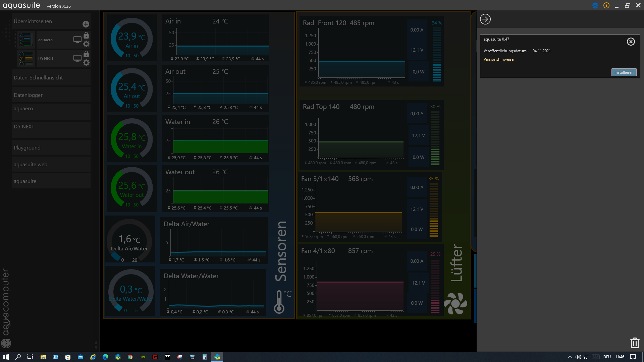The width and height of the screenshot is (644, 362).
Task: Delete notifications using trash can icon
Action: point(634,343)
